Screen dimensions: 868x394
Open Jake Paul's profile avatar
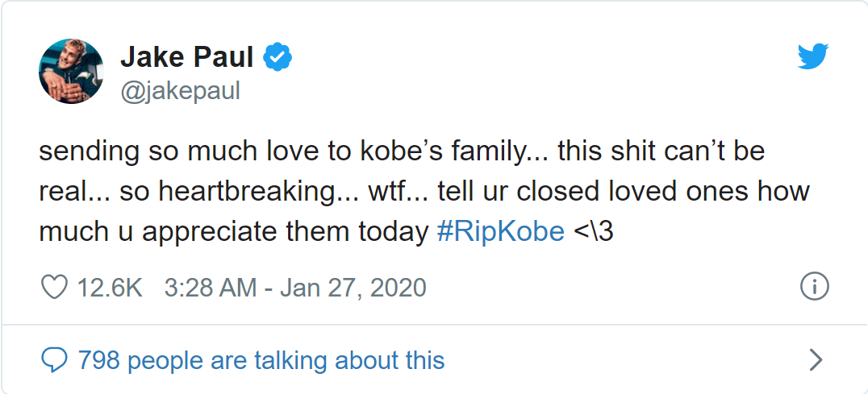coord(71,71)
